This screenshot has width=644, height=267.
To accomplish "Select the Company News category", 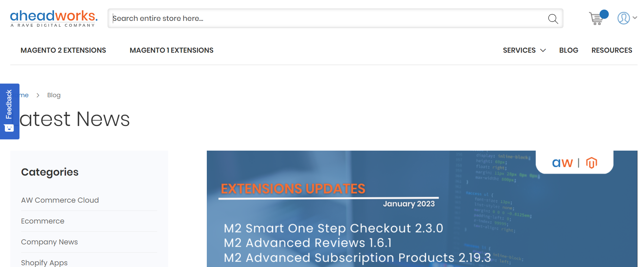I will pos(50,242).
